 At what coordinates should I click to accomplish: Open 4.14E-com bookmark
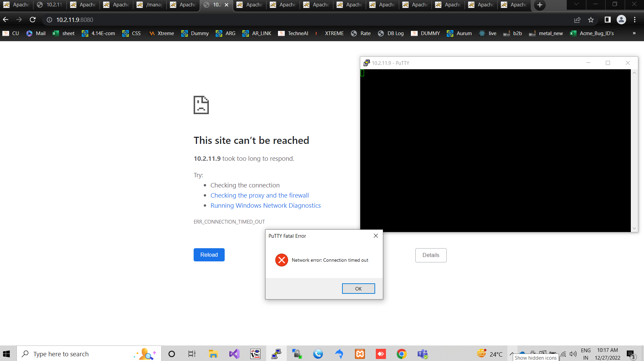pos(98,33)
